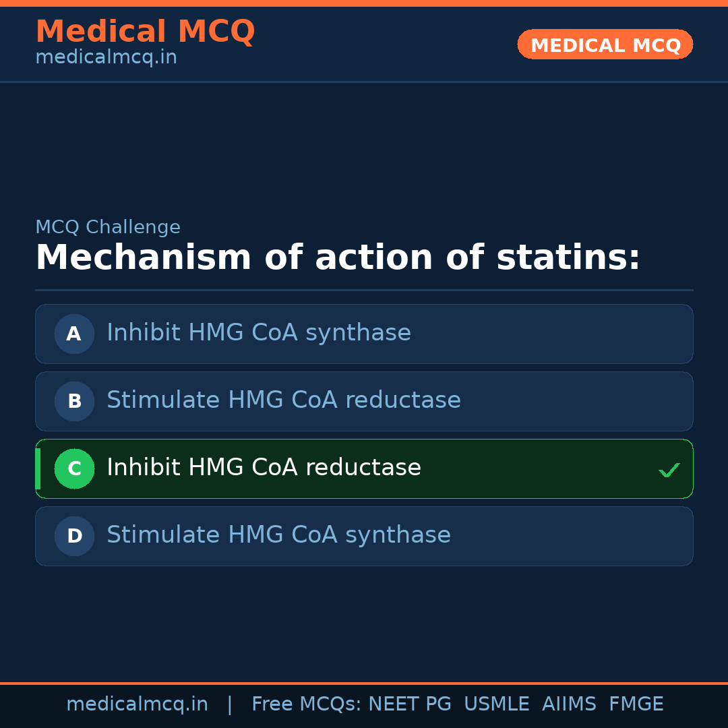The image size is (728, 728).
Task: Click the green checkmark icon
Action: tap(669, 470)
